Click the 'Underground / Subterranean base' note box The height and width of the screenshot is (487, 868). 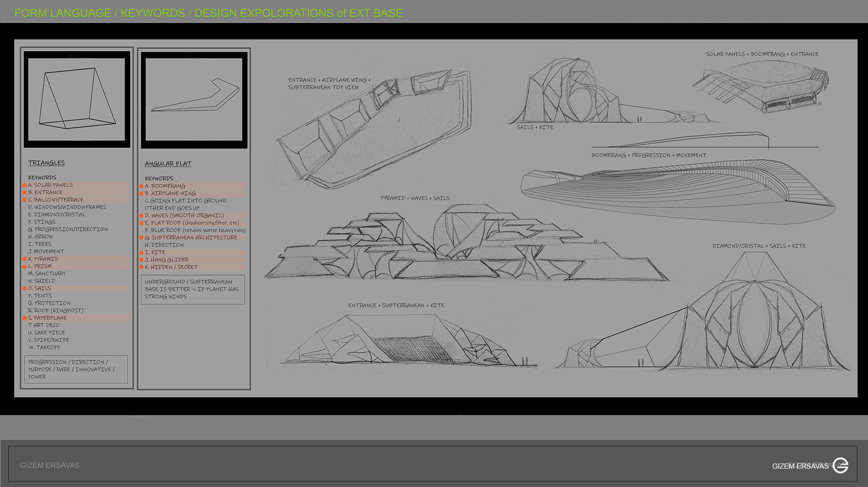tap(193, 290)
